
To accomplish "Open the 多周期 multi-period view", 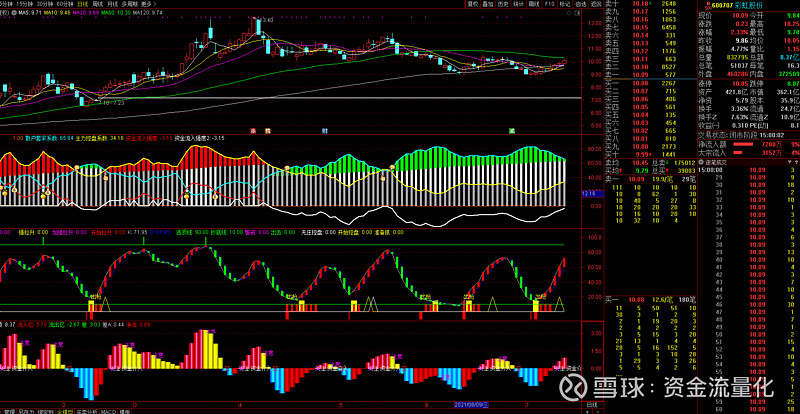I will (x=130, y=4).
